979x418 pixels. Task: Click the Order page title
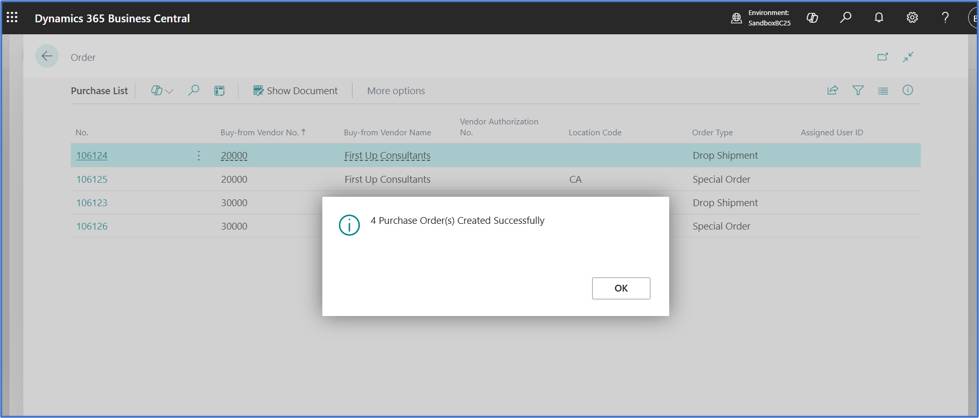tap(83, 57)
